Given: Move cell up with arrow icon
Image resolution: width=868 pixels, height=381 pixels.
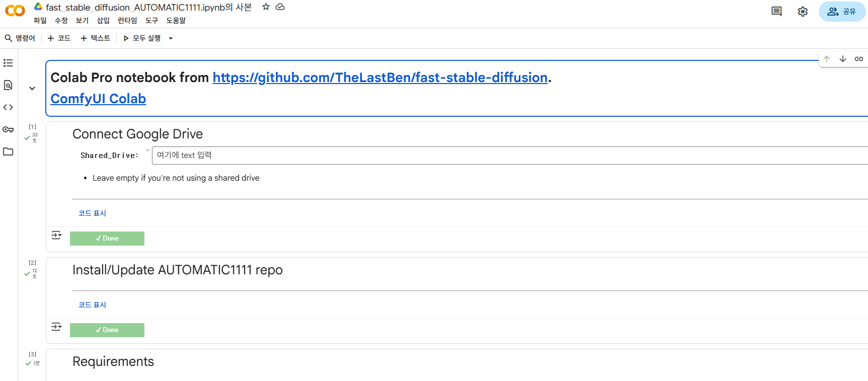Looking at the screenshot, I should pos(827,59).
